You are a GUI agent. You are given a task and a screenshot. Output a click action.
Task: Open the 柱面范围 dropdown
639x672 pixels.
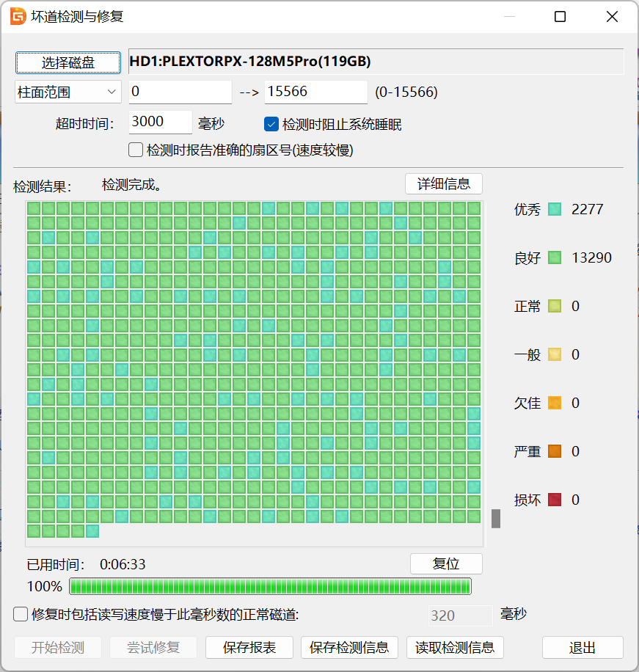click(x=67, y=91)
